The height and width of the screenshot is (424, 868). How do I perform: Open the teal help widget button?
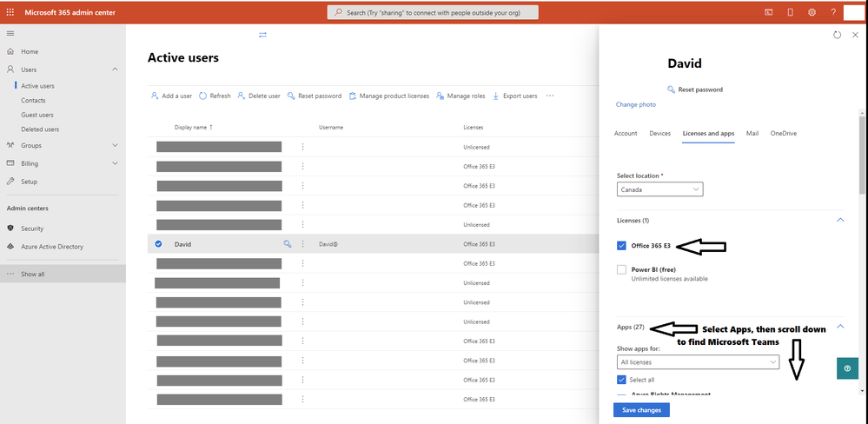(x=847, y=368)
